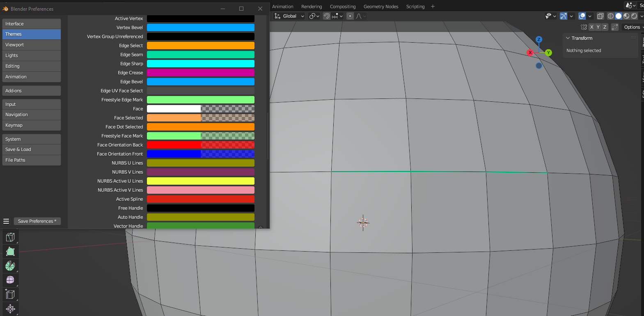Select the Smooth vertices tool
The height and width of the screenshot is (316, 644).
click(x=10, y=280)
